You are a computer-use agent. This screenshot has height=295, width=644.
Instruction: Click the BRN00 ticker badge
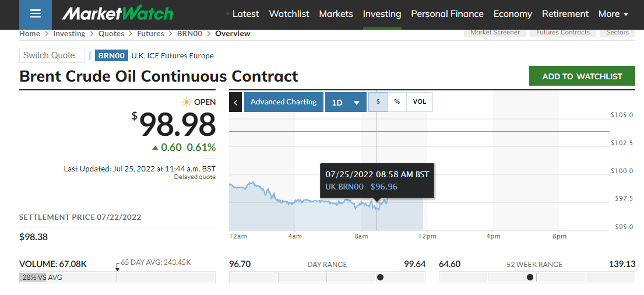click(111, 56)
